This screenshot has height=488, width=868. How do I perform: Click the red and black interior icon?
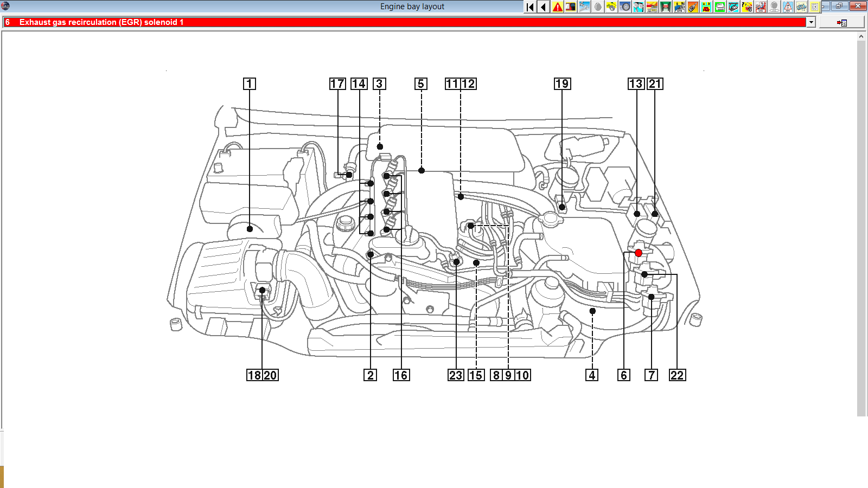[571, 7]
